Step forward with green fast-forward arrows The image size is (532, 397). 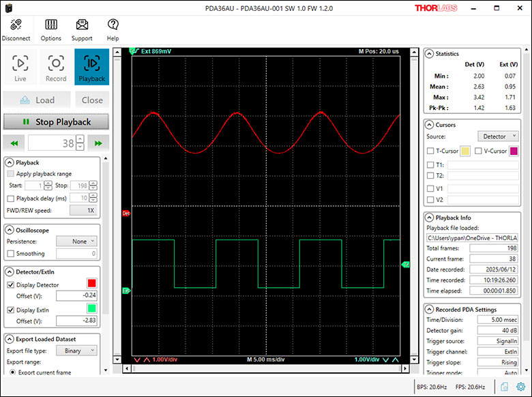[x=98, y=143]
